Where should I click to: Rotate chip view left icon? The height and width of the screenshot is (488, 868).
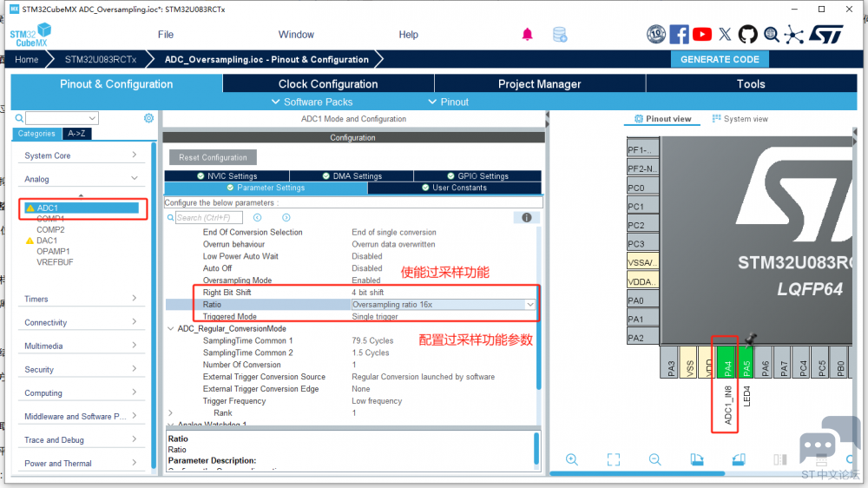coord(697,459)
